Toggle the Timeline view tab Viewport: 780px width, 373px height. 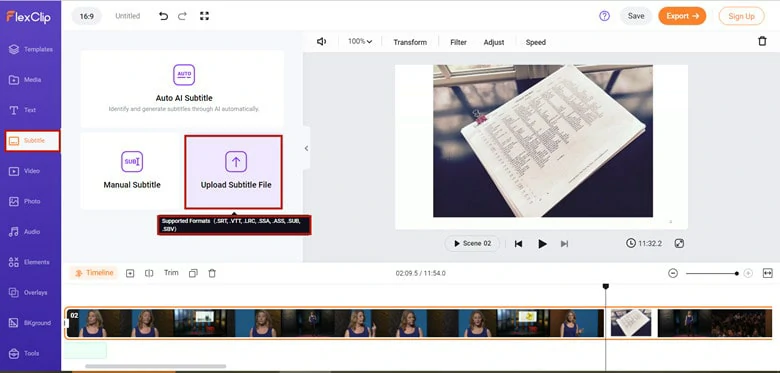coord(94,273)
